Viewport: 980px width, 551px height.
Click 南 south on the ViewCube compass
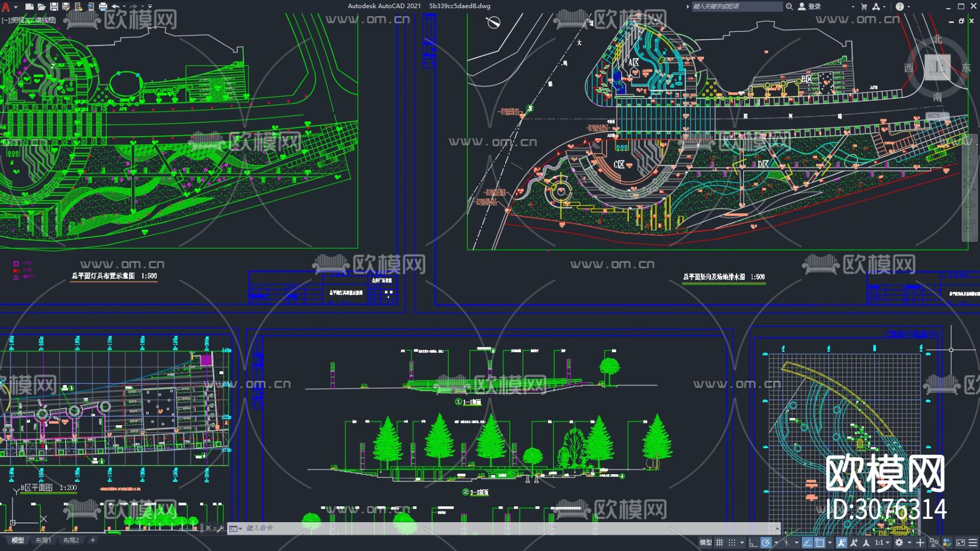(938, 97)
